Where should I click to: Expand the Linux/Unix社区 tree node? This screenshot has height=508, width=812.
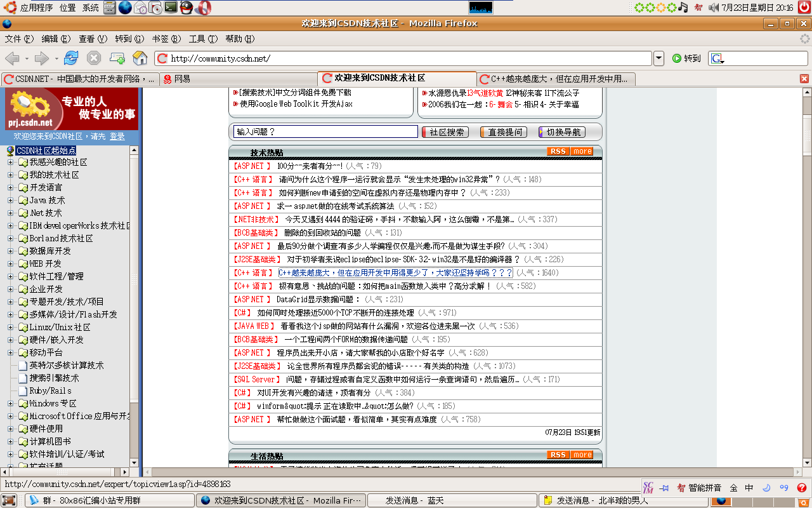click(10, 328)
